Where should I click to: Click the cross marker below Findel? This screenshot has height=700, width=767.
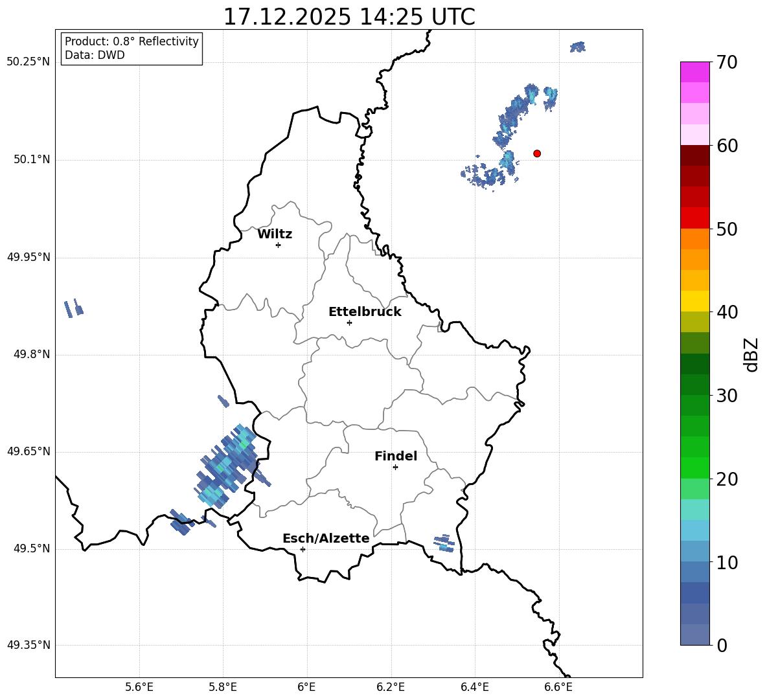395,468
